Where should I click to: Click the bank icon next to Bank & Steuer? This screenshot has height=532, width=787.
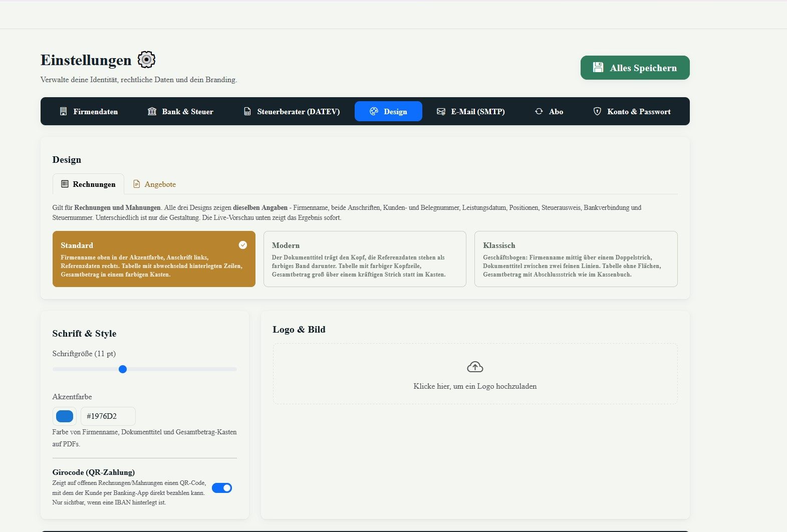[152, 111]
